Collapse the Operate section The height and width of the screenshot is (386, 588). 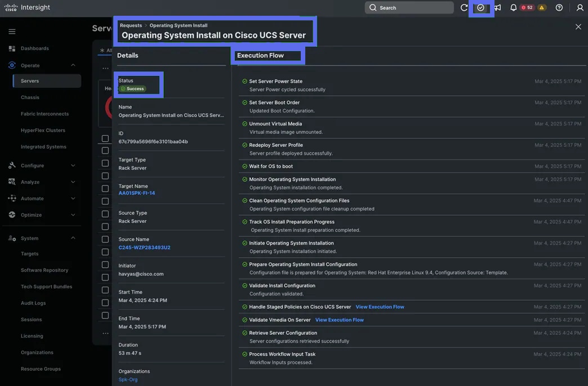point(73,65)
